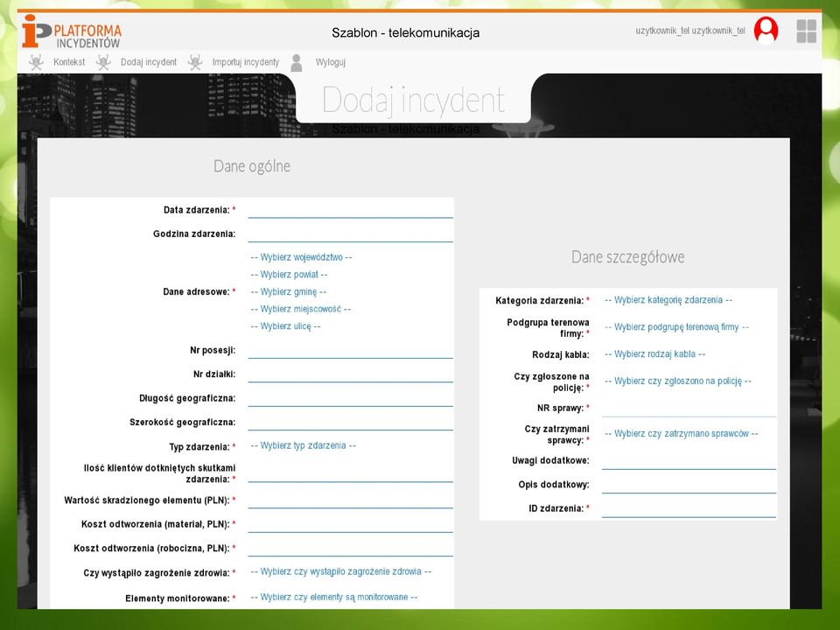Open the Wybierz powiat dropdown
This screenshot has width=840, height=630.
tap(289, 274)
